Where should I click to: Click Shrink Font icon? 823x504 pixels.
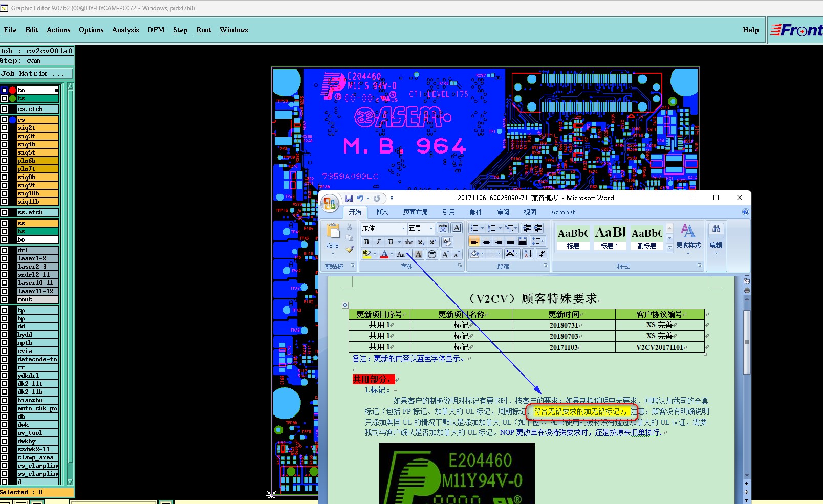tap(457, 254)
